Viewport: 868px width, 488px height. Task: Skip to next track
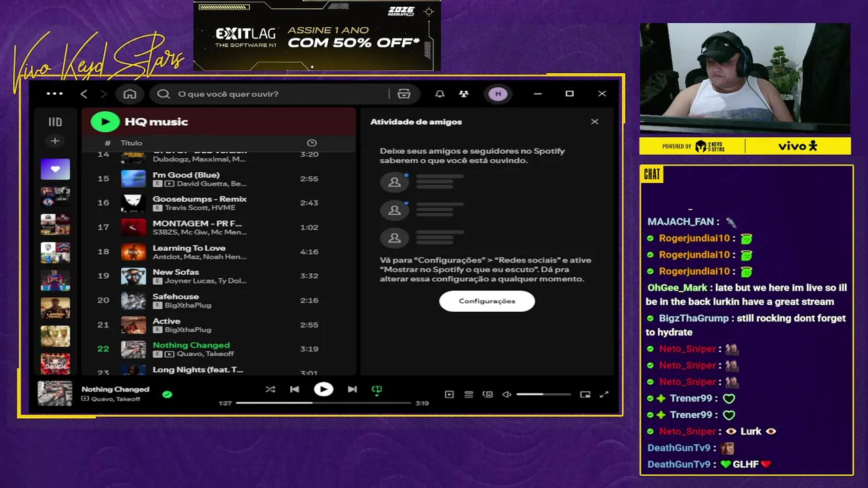point(352,389)
